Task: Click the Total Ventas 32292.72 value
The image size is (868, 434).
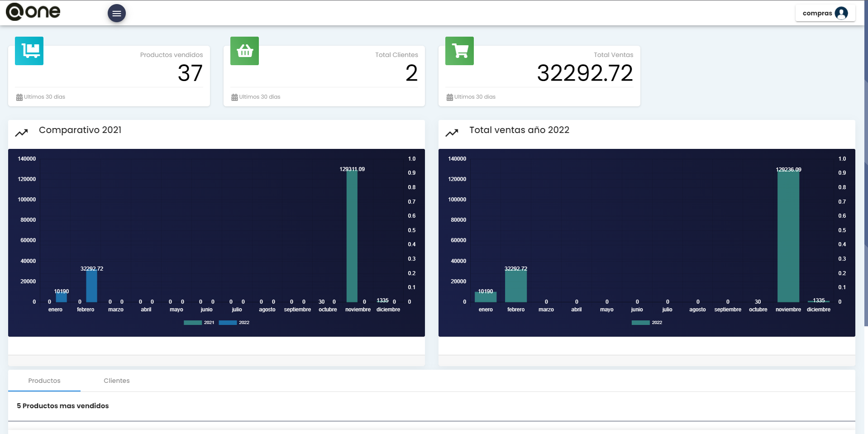Action: [x=584, y=73]
